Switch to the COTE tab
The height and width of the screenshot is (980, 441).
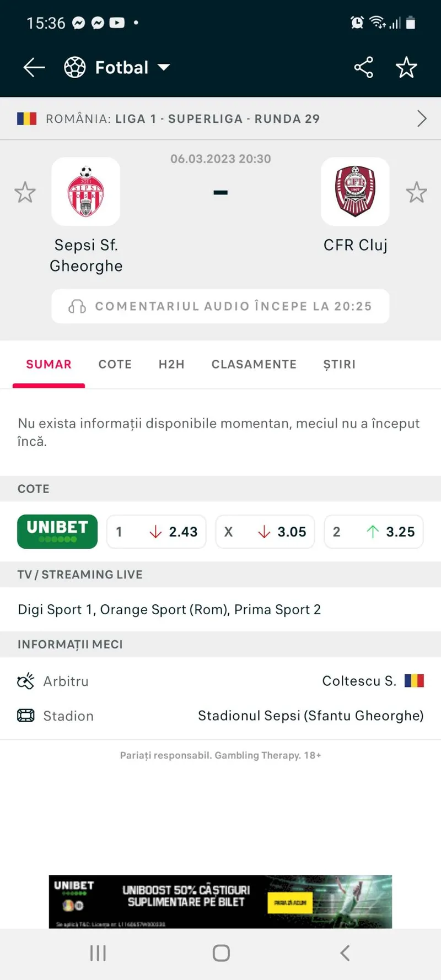click(115, 364)
